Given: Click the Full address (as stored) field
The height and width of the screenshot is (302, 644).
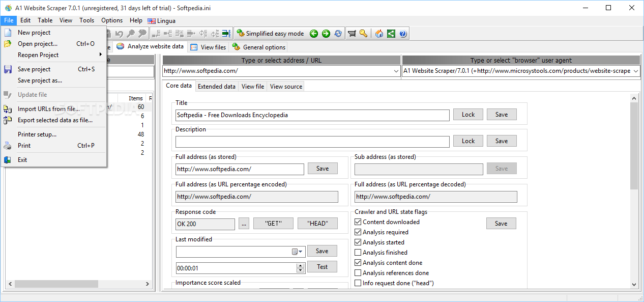Looking at the screenshot, I should point(240,169).
